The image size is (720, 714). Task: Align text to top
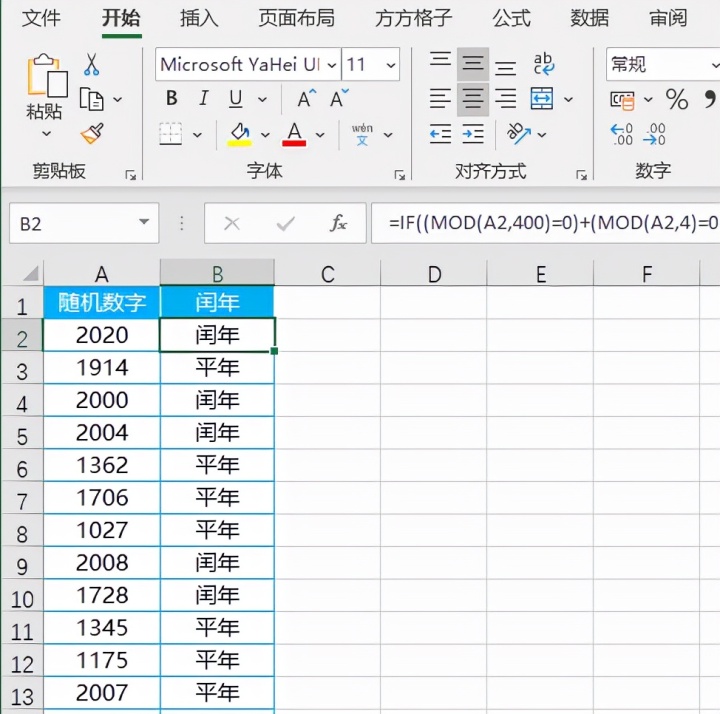440,60
